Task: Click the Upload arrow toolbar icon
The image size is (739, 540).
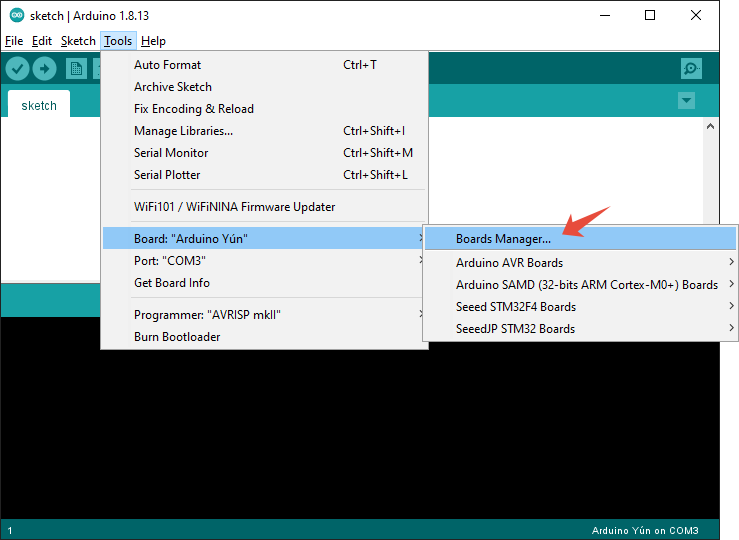Action: pos(44,68)
